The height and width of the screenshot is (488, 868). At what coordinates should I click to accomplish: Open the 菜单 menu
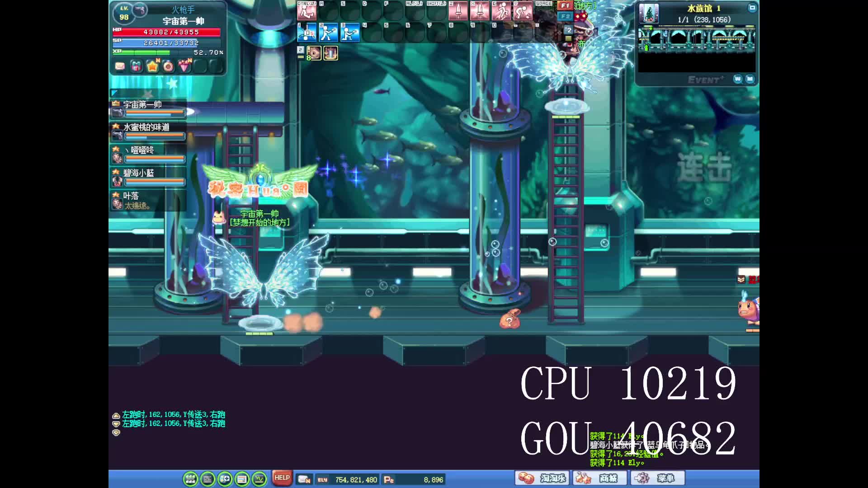pyautogui.click(x=658, y=478)
